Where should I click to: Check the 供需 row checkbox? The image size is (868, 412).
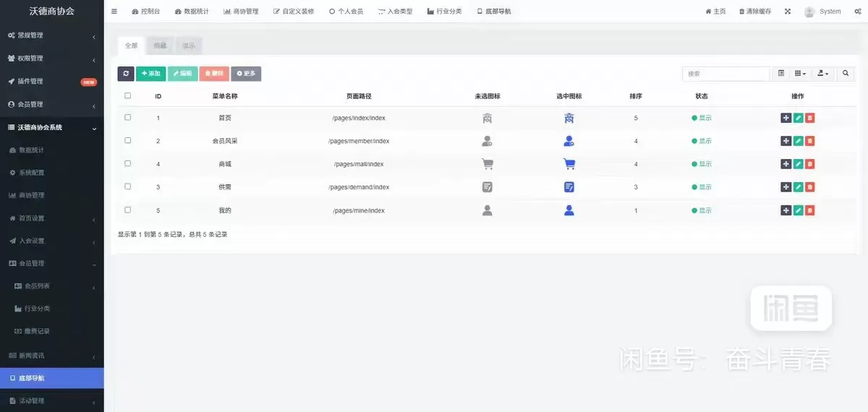pyautogui.click(x=128, y=186)
